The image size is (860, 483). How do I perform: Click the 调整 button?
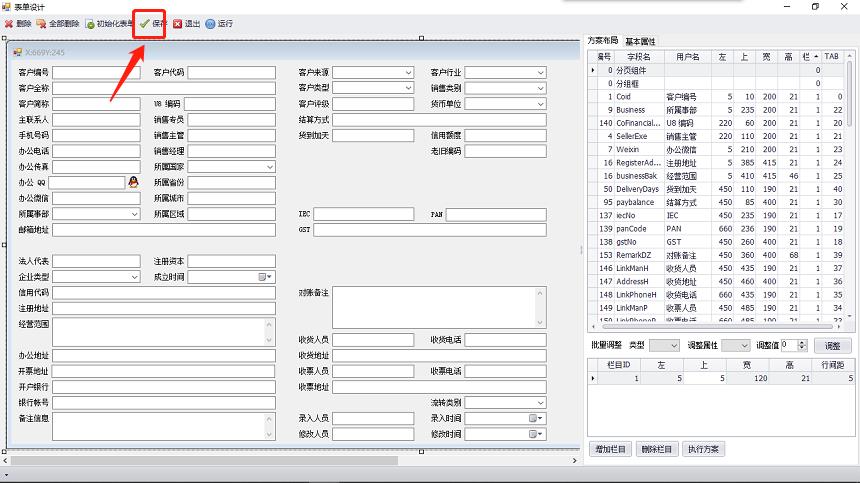832,345
